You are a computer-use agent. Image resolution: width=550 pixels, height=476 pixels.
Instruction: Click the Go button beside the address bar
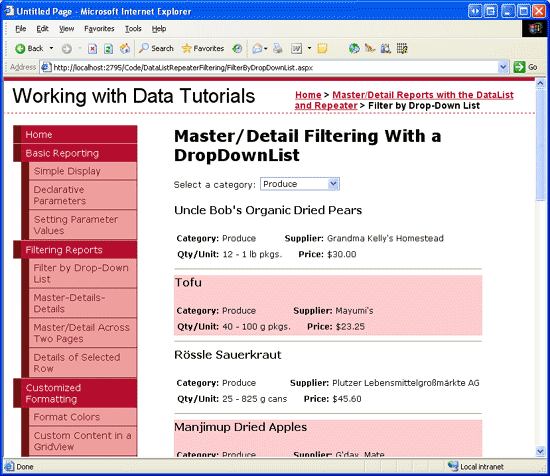[525, 67]
